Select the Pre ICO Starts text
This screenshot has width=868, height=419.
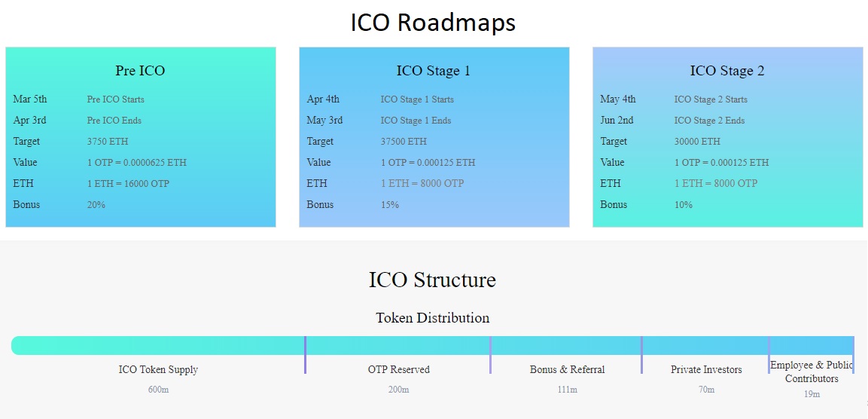[x=116, y=99]
